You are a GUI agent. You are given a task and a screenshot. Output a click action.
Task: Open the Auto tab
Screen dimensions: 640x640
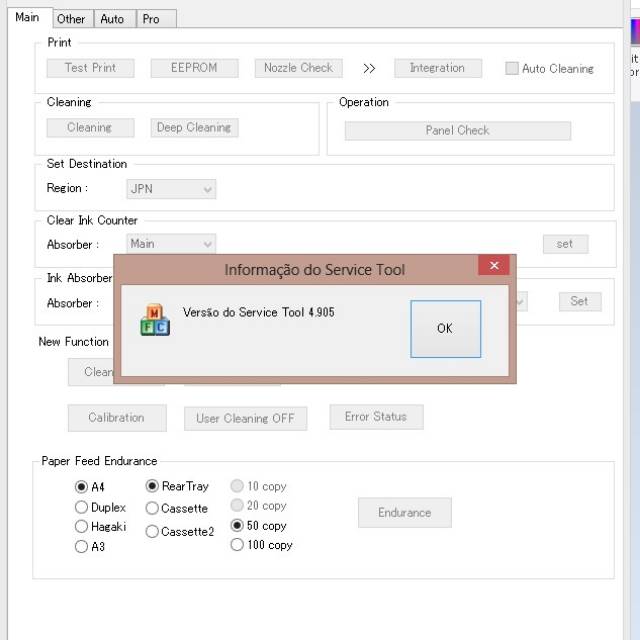113,19
